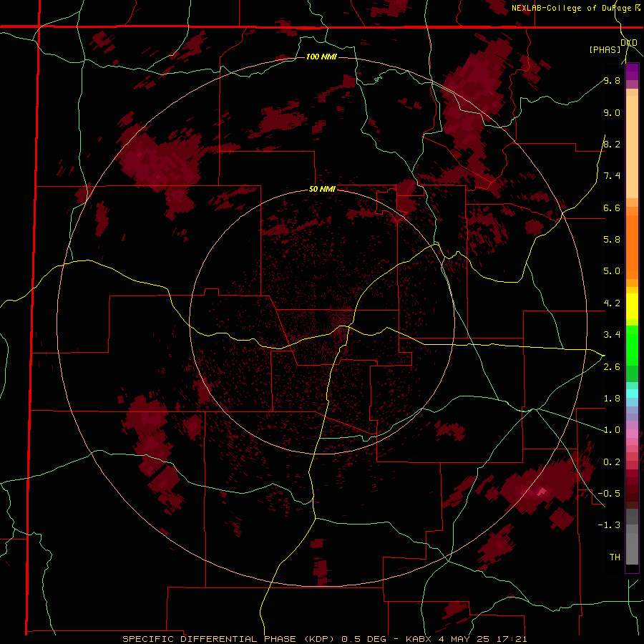The height and width of the screenshot is (644, 644).
Task: Click the 8.2 scale value
Action: (612, 144)
